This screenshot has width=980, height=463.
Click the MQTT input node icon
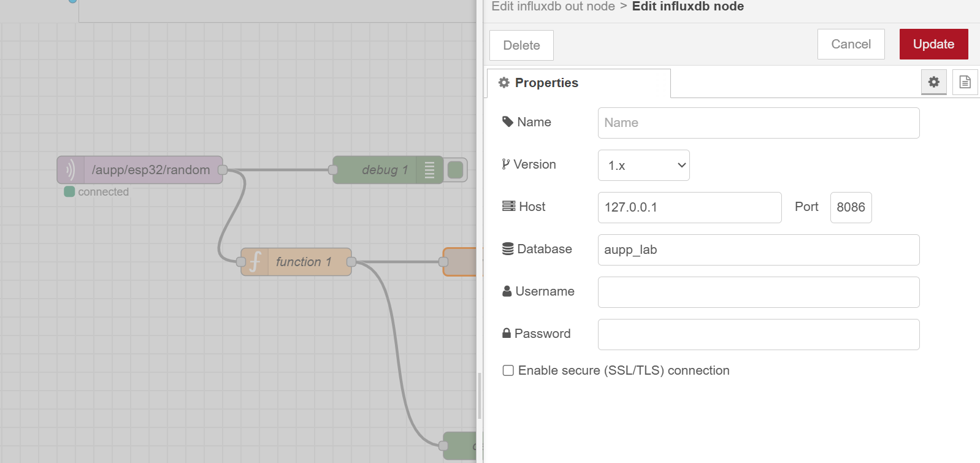coord(71,170)
